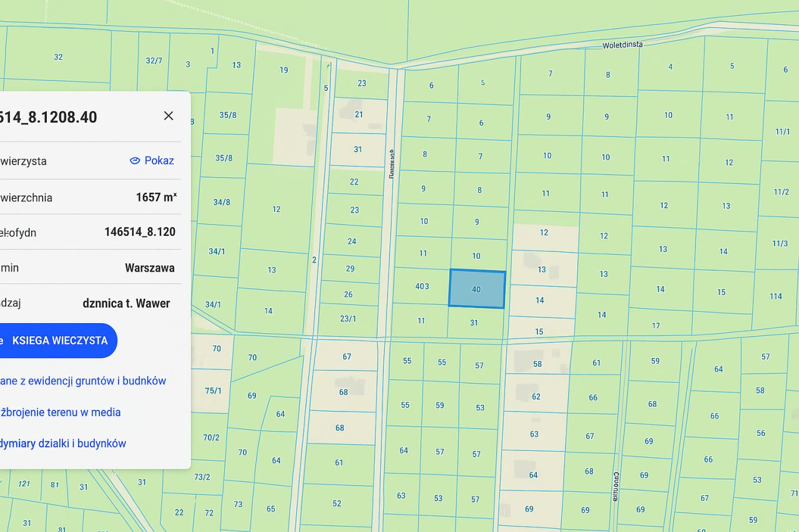Pick parcel 3 on the map

pyautogui.click(x=188, y=64)
